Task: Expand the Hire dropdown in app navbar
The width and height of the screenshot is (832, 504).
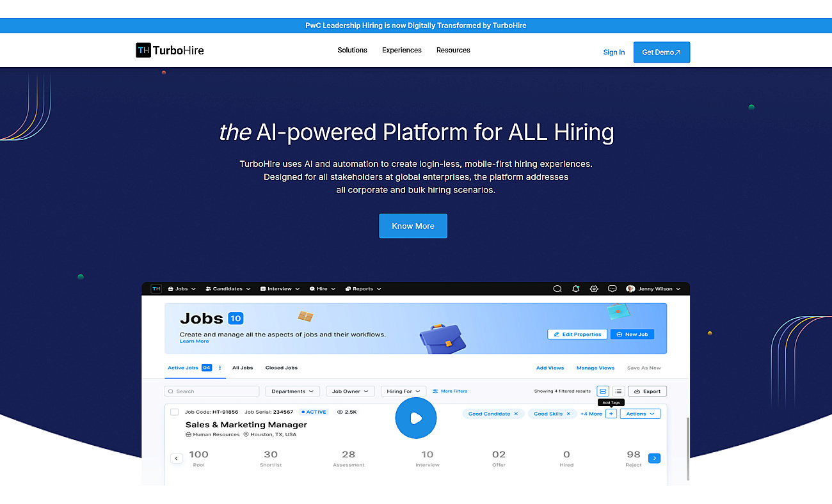Action: click(323, 288)
